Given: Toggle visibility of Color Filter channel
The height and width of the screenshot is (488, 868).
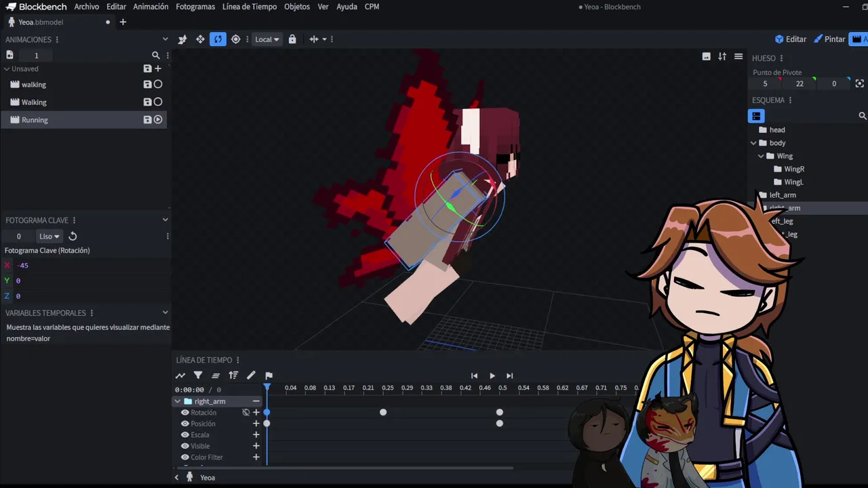Looking at the screenshot, I should [x=184, y=457].
